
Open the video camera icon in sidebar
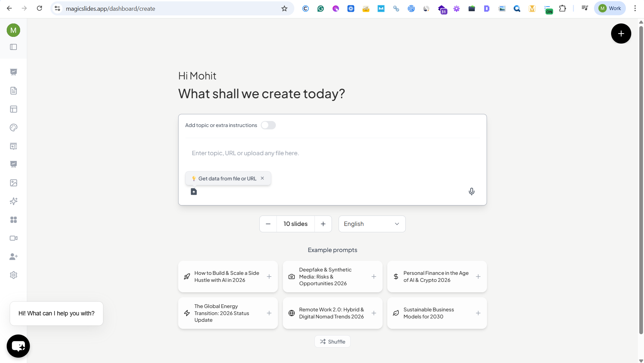point(13,238)
